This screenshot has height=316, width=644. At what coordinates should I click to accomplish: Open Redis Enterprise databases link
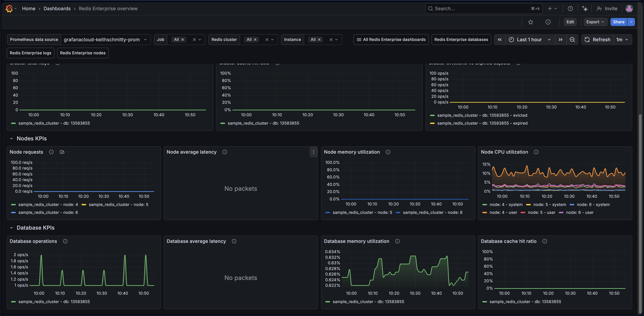pos(461,40)
